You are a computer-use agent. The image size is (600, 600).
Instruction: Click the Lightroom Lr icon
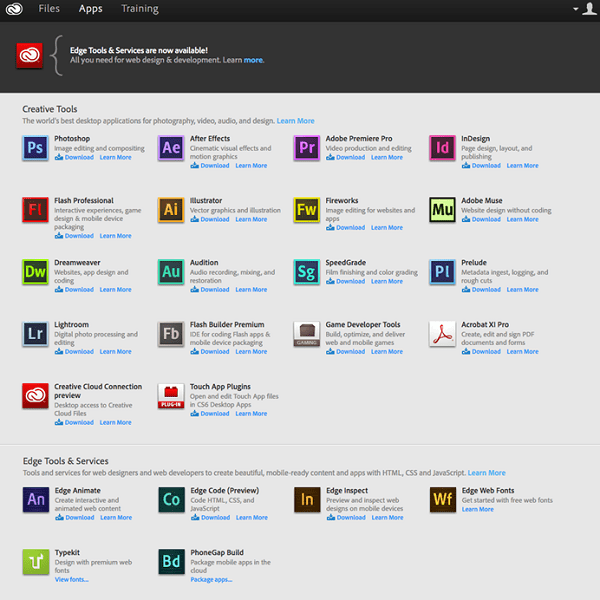pyautogui.click(x=35, y=334)
